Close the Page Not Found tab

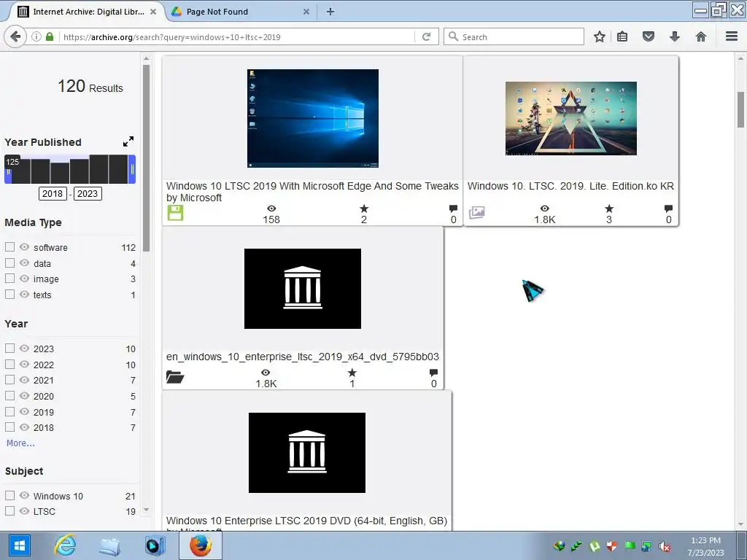coord(306,12)
